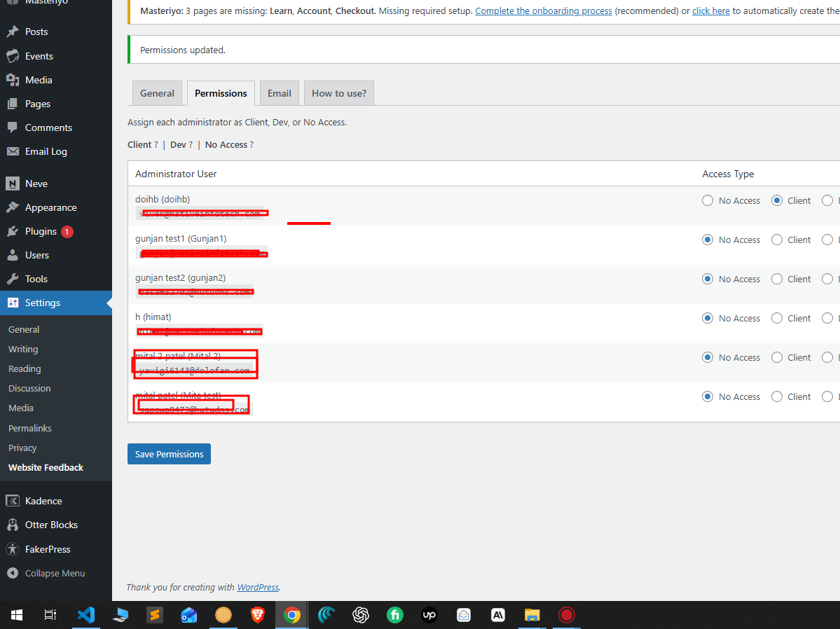Open the 'How to use?' tab

click(x=338, y=92)
